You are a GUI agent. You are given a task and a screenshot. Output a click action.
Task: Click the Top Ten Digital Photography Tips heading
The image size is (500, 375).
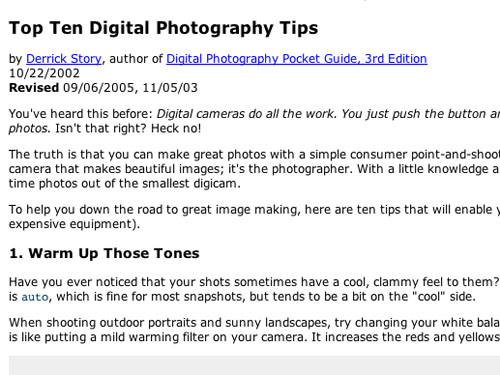pos(163,28)
